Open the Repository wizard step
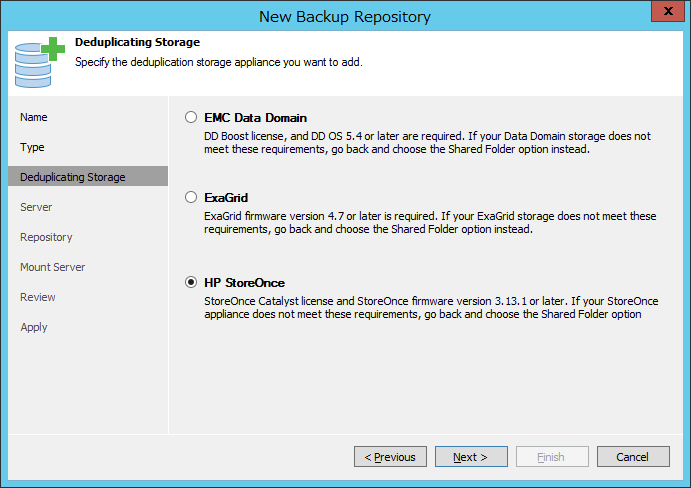691x488 pixels. [x=46, y=237]
